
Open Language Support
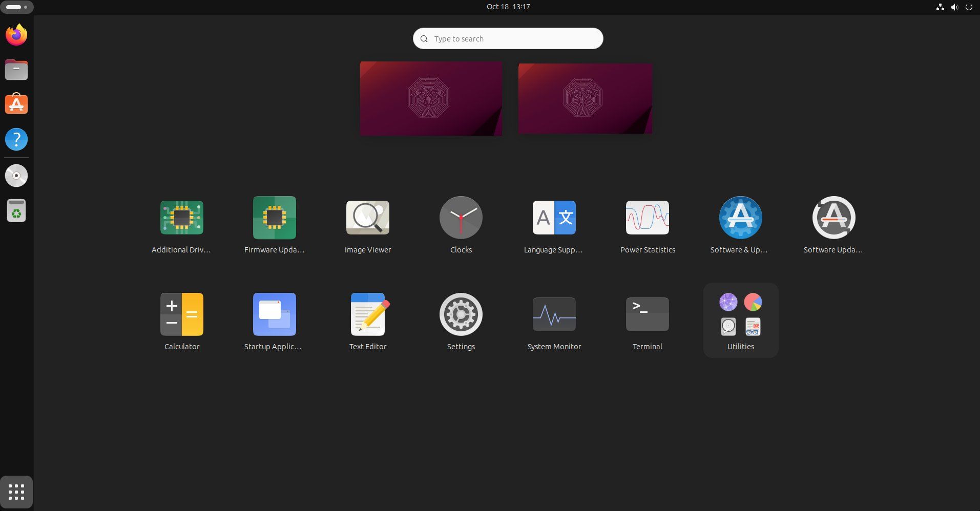[x=554, y=217]
